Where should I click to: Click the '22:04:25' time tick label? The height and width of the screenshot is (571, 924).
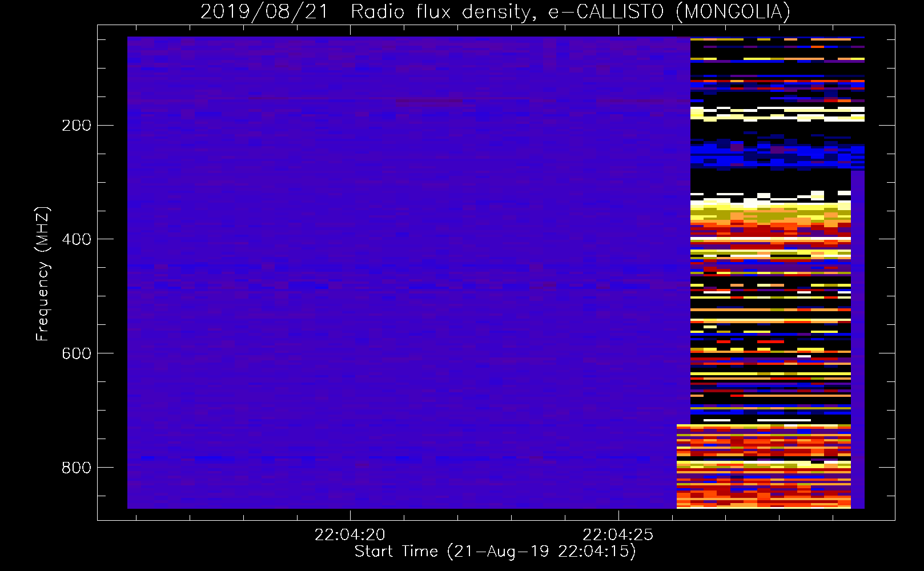(618, 535)
